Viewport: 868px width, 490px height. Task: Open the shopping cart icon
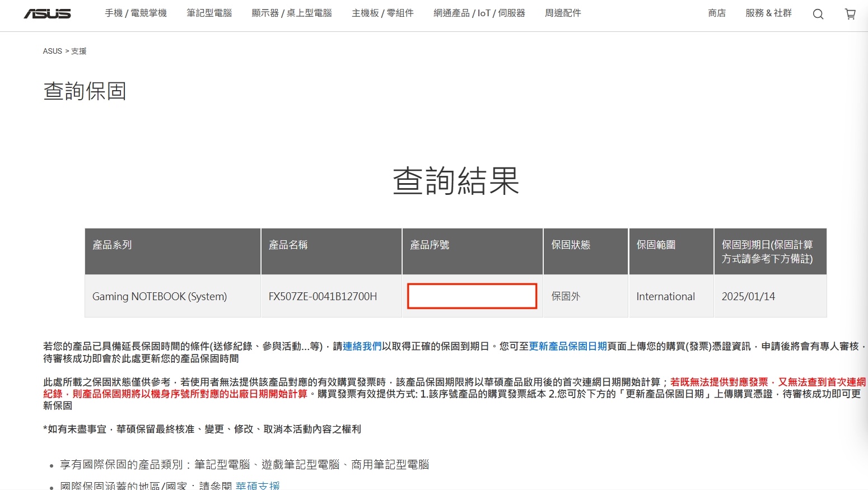(x=850, y=14)
